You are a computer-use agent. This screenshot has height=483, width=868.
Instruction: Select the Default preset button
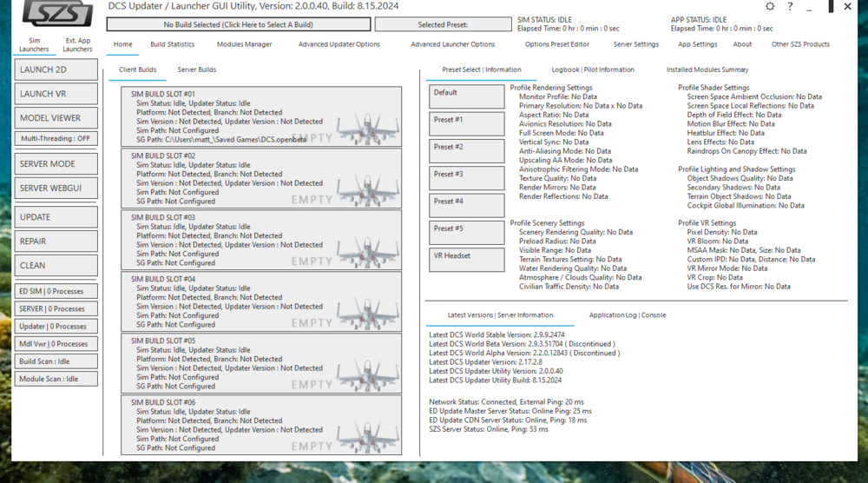[x=467, y=96]
